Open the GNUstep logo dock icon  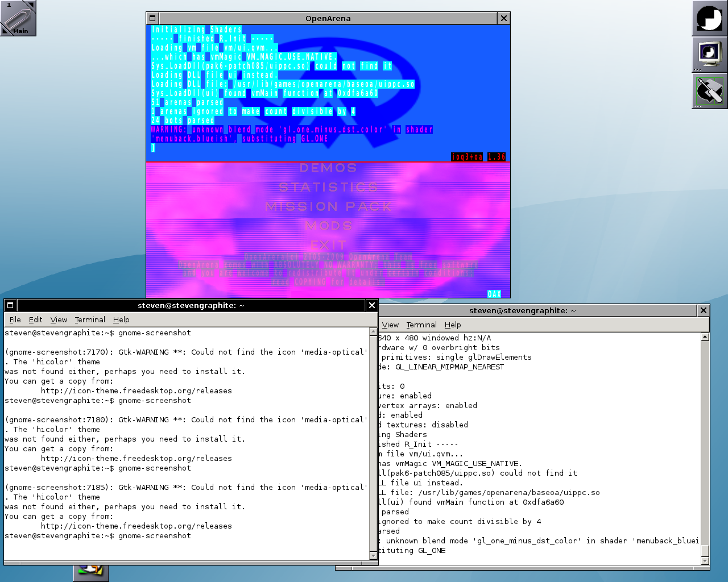tap(709, 19)
